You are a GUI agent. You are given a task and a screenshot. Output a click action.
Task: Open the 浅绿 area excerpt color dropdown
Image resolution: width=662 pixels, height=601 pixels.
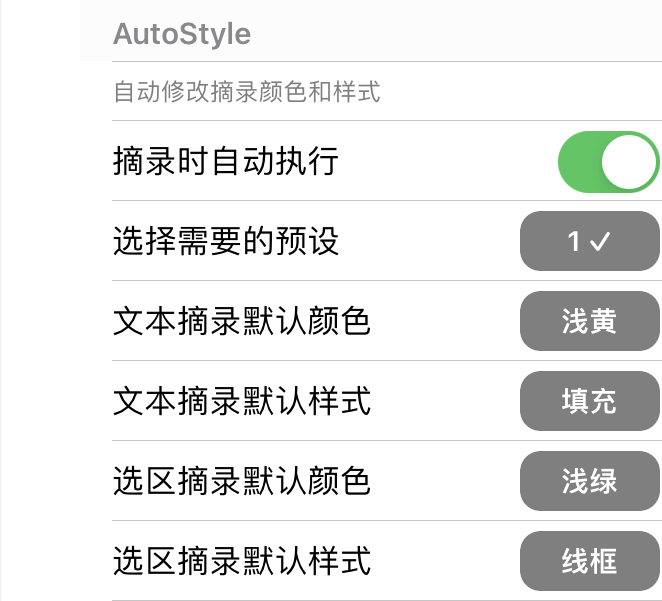point(590,481)
